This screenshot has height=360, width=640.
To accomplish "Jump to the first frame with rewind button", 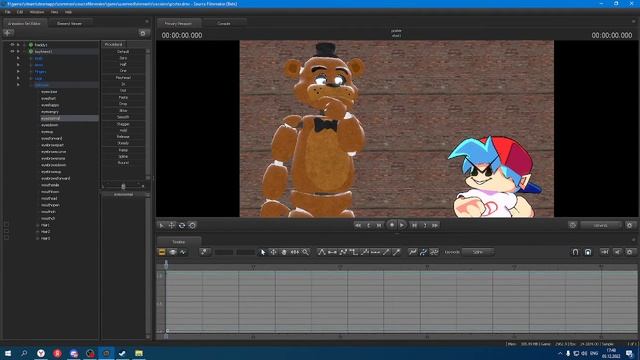I will pos(358,225).
